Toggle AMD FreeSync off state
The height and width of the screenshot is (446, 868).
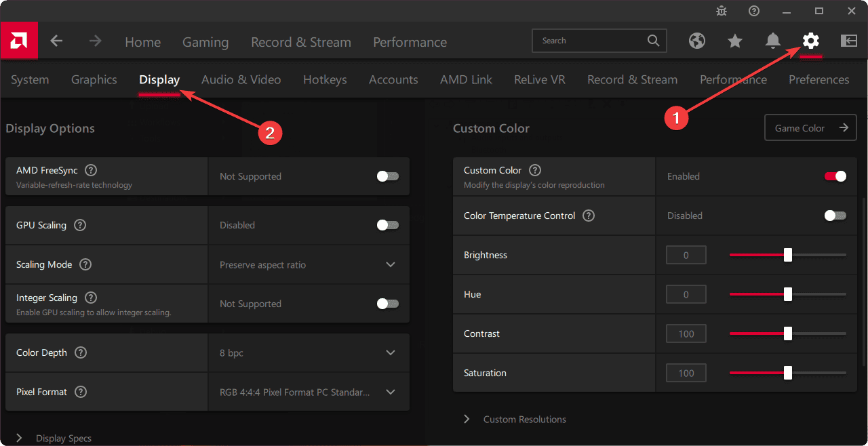click(x=387, y=176)
